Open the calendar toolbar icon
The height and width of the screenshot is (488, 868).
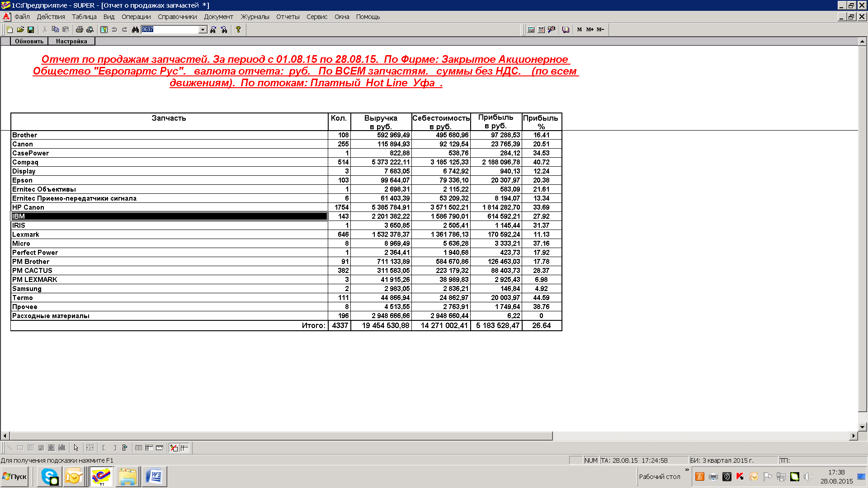pos(541,29)
